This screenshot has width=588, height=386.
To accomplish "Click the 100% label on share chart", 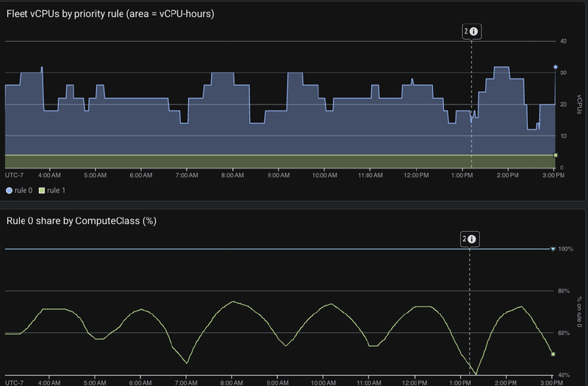I will point(565,249).
